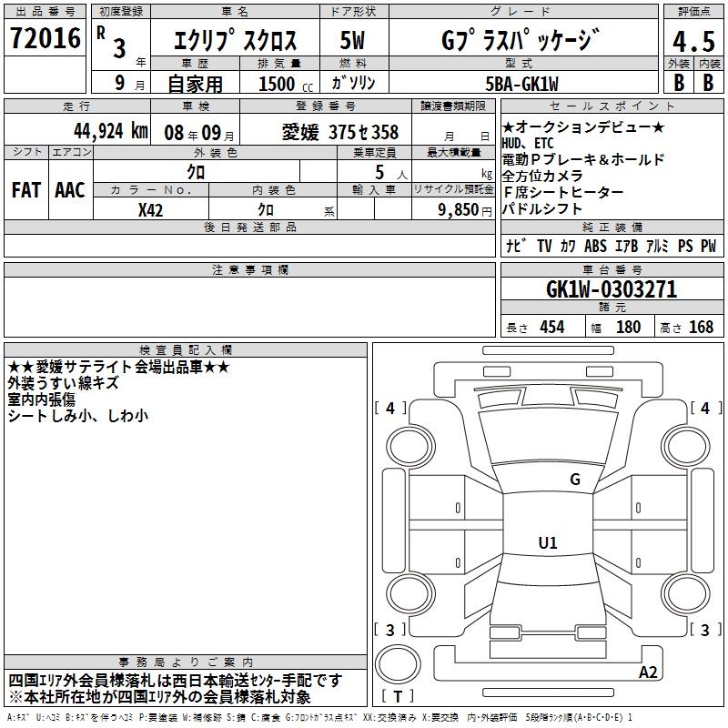The width and height of the screenshot is (728, 728).
Task: Select the displacement value 1500 cc
Action: click(285, 84)
